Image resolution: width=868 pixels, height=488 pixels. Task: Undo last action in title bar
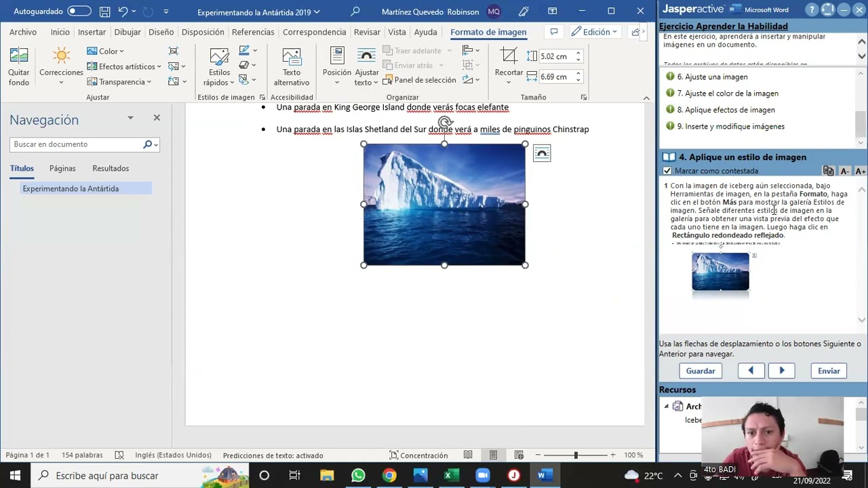coord(123,12)
